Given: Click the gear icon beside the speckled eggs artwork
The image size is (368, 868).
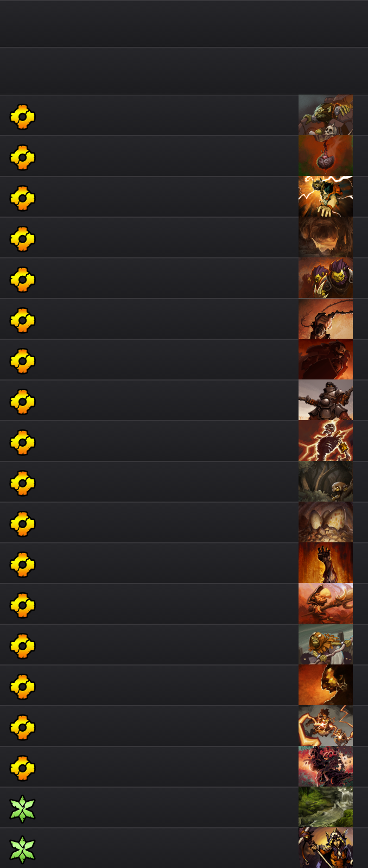Looking at the screenshot, I should pos(22,524).
